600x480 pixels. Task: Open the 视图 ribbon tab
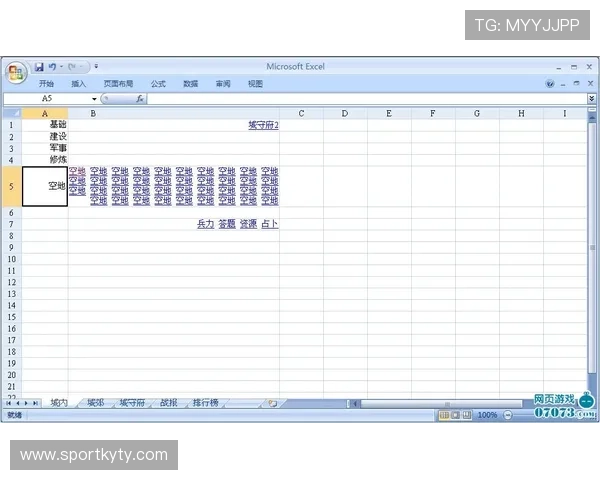pos(255,84)
